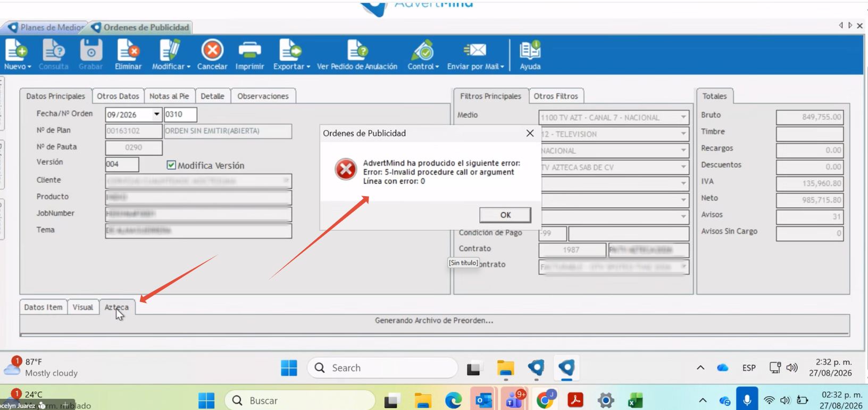Switch to the Otros Filtros tab
Viewport: 868px width, 410px height.
click(x=556, y=96)
